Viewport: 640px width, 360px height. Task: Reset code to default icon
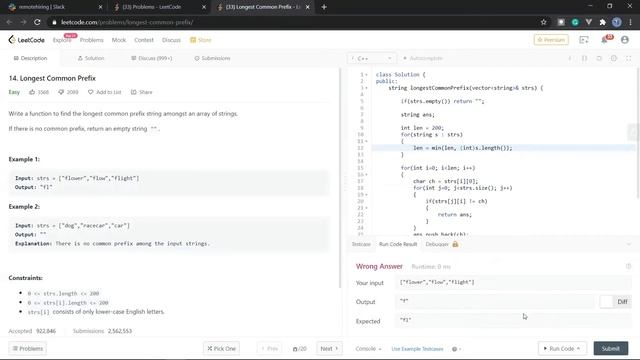pos(599,58)
